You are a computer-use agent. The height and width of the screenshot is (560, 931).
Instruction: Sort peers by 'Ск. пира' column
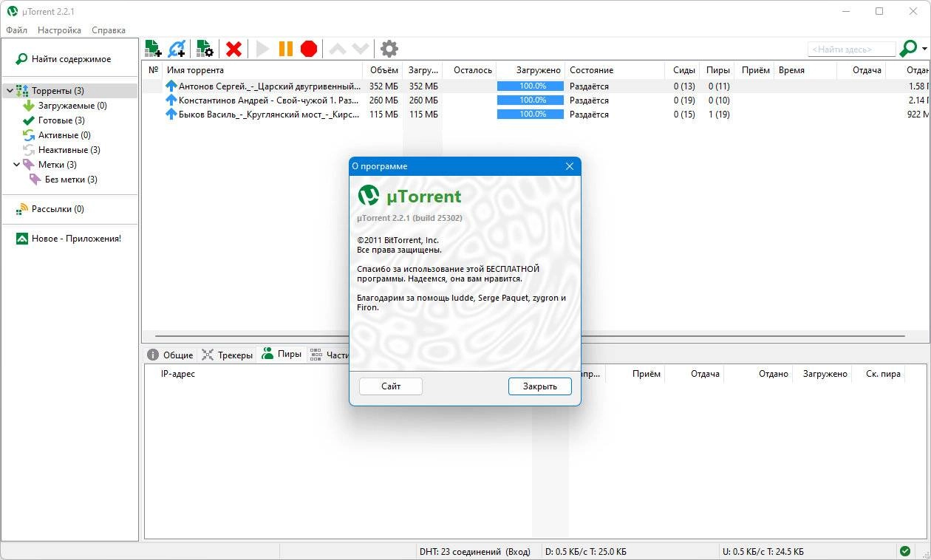coord(883,374)
